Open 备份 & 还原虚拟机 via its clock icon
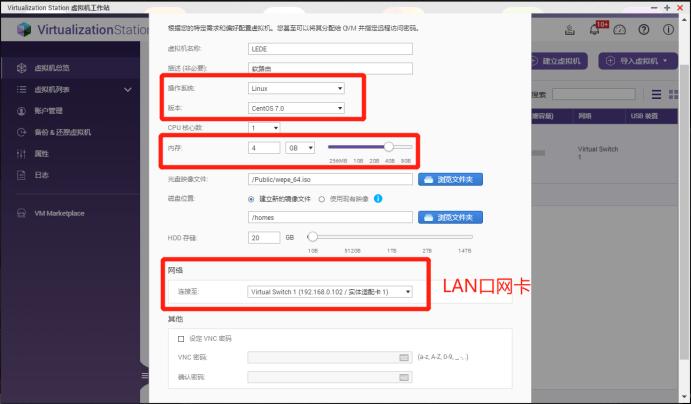Screen dimensions: 692x404 point(21,132)
